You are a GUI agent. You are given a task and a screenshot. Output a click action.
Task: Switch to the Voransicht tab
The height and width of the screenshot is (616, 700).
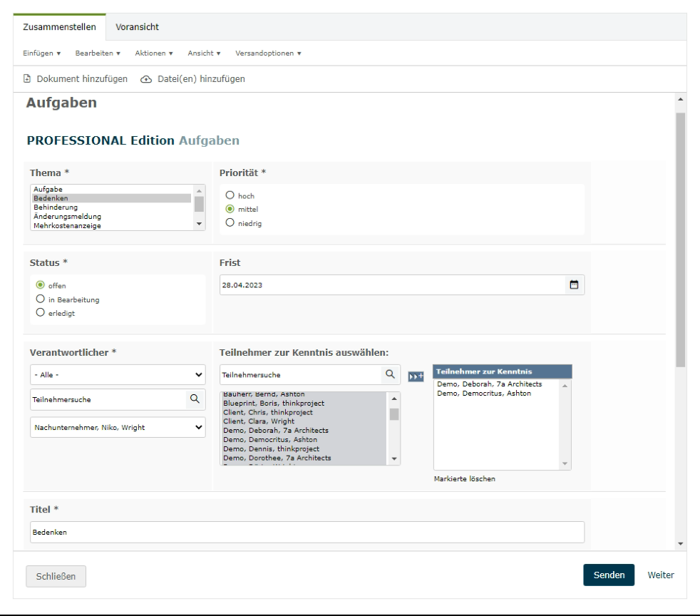137,27
